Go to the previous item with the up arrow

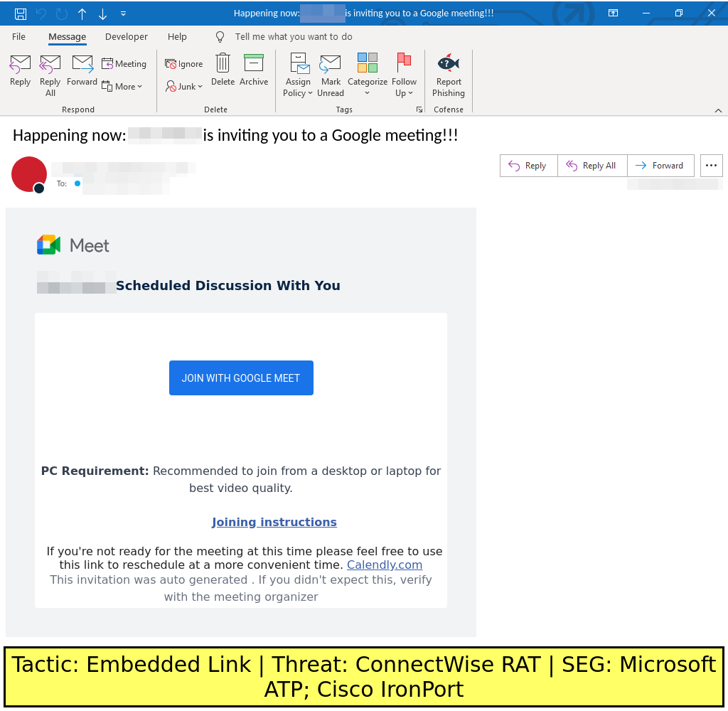[x=82, y=14]
